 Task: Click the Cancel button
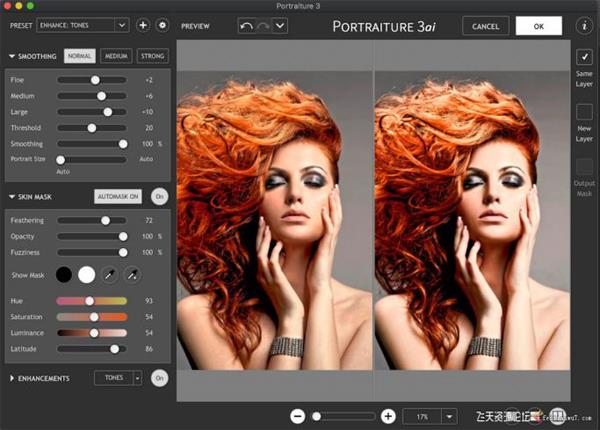tap(485, 25)
